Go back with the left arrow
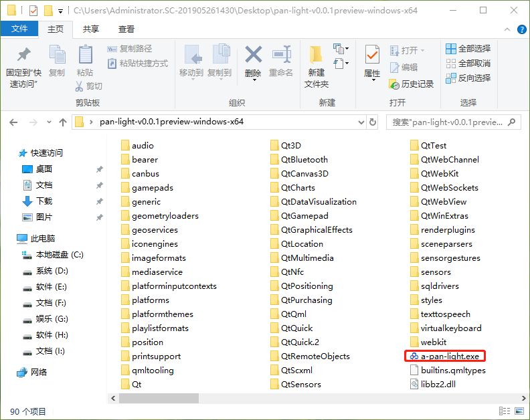 (13, 122)
